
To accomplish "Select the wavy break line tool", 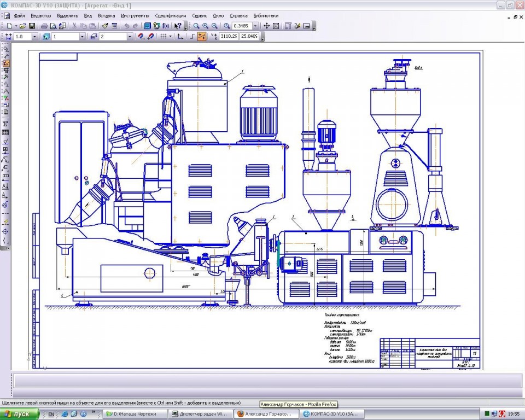I will 5,241.
